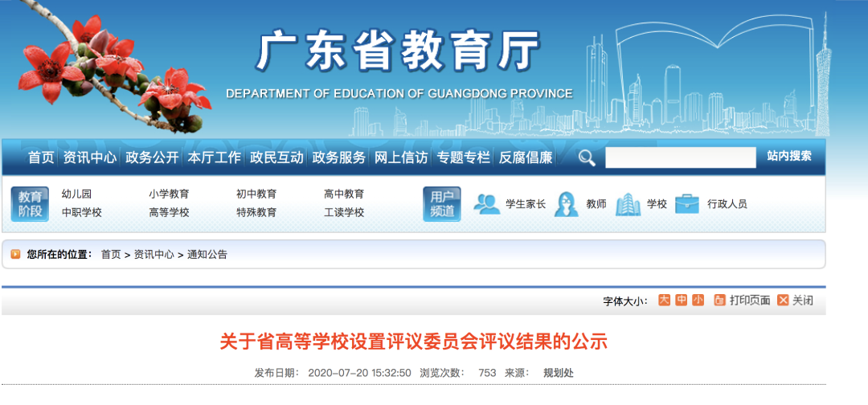Open the 首页 navigation menu

(42, 157)
